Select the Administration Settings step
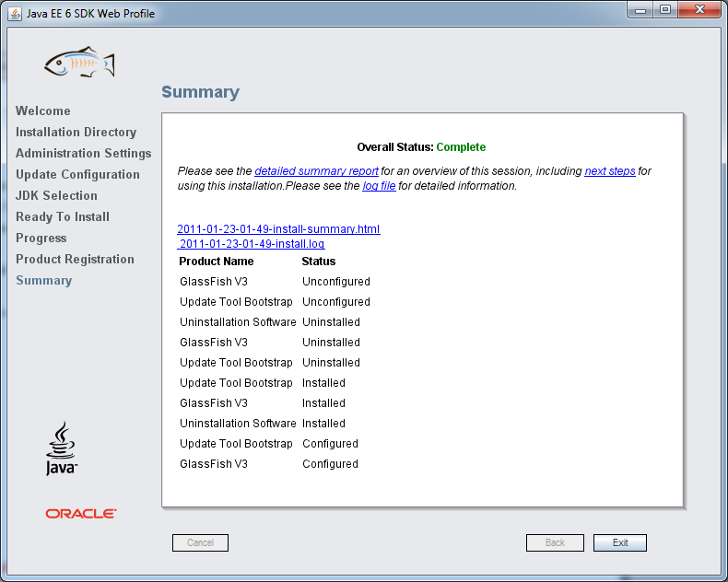728x582 pixels. click(x=84, y=153)
